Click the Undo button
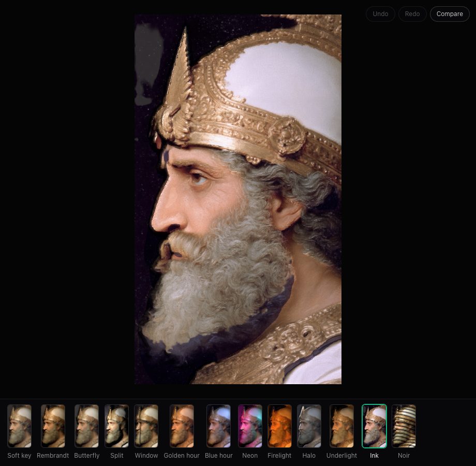This screenshot has height=466, width=476. [380, 14]
